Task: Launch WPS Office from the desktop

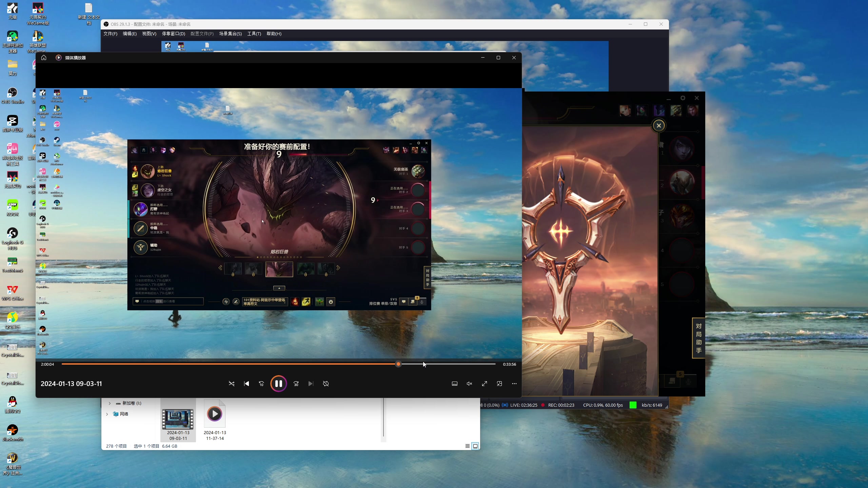Action: tap(13, 292)
